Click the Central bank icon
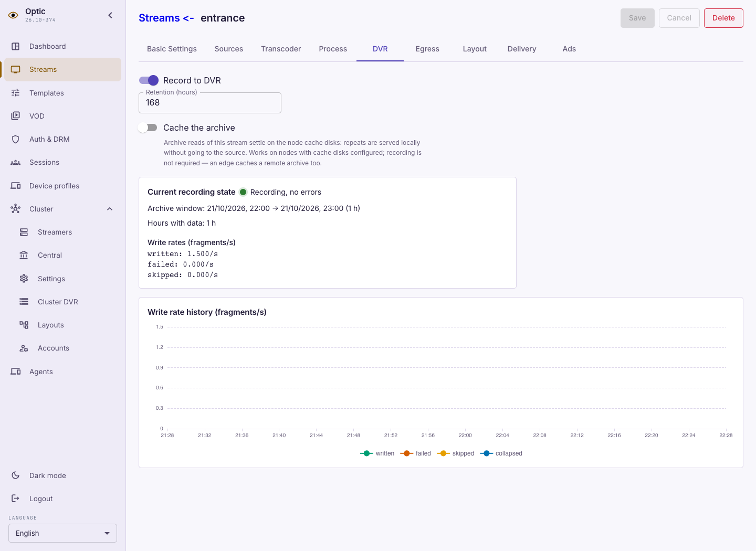The image size is (756, 551). [24, 255]
